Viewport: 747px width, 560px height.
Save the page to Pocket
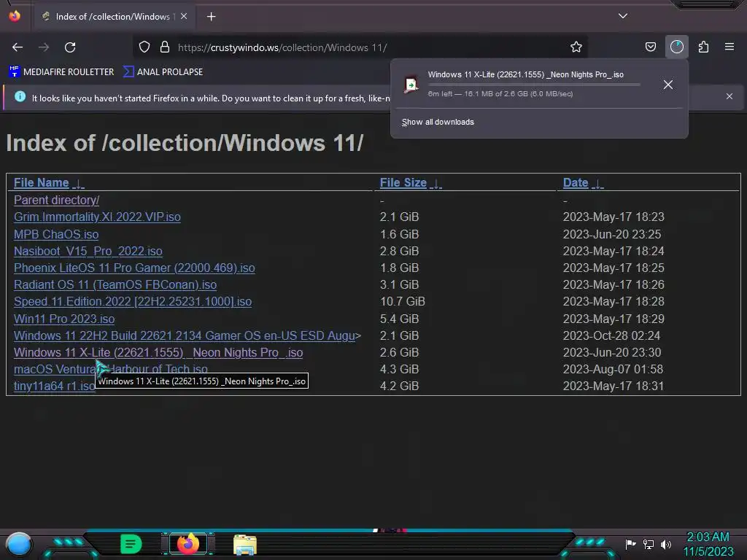click(650, 47)
